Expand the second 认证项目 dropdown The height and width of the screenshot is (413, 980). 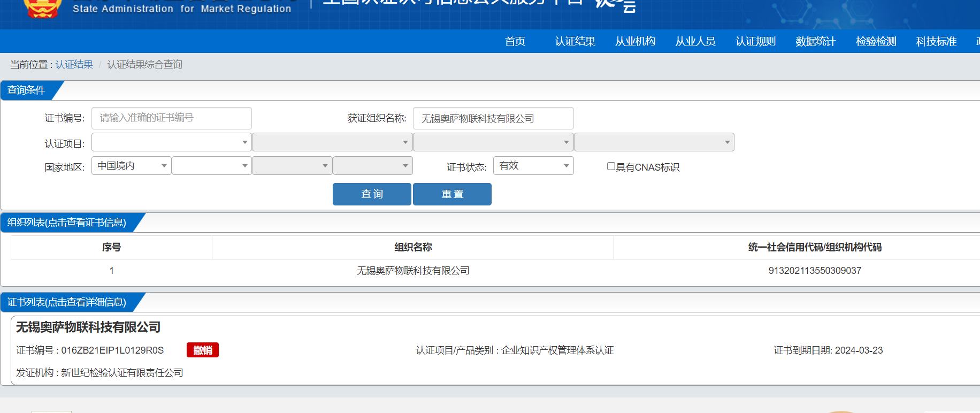click(x=332, y=142)
